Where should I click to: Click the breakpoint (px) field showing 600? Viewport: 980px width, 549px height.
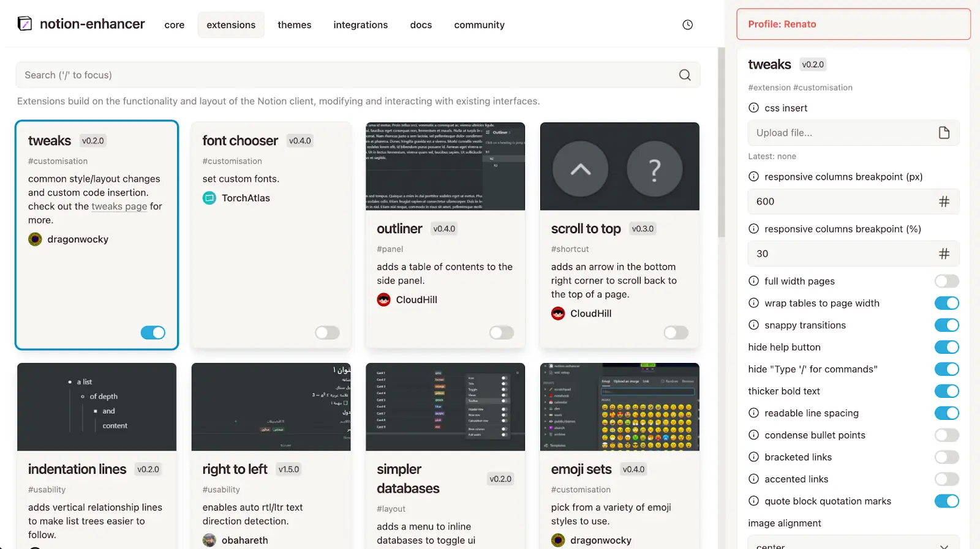(x=853, y=201)
